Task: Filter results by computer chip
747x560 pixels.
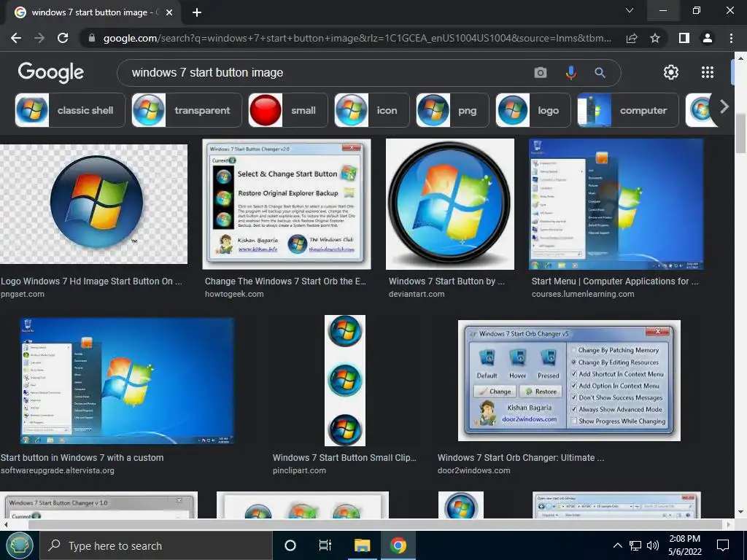Action: pos(628,110)
